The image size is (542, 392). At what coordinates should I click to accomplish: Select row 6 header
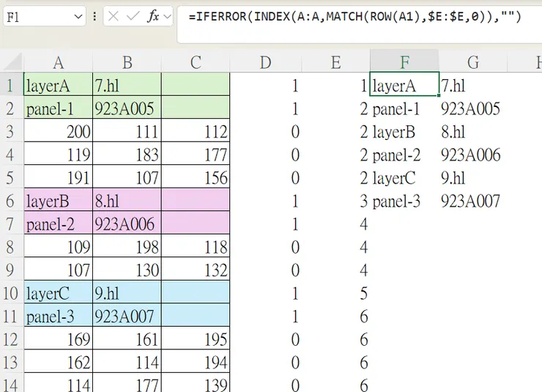click(x=10, y=201)
